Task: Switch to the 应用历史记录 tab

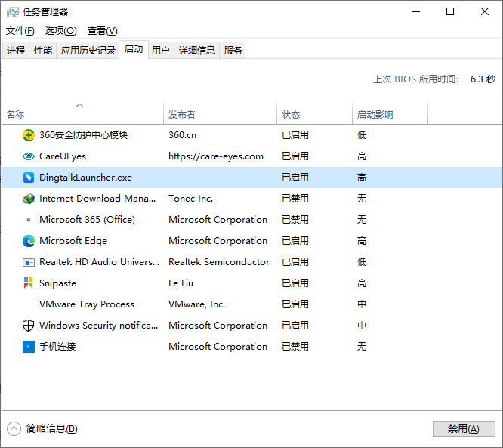Action: click(88, 50)
